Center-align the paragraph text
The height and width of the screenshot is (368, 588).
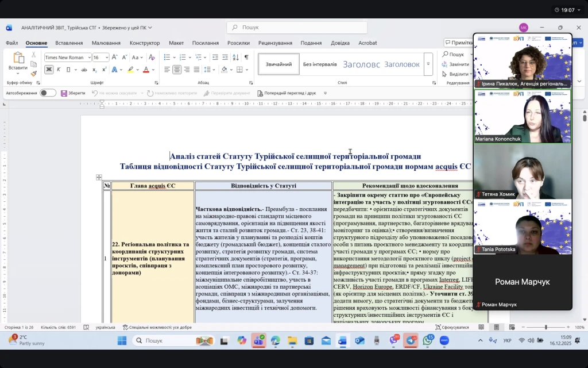(x=177, y=70)
